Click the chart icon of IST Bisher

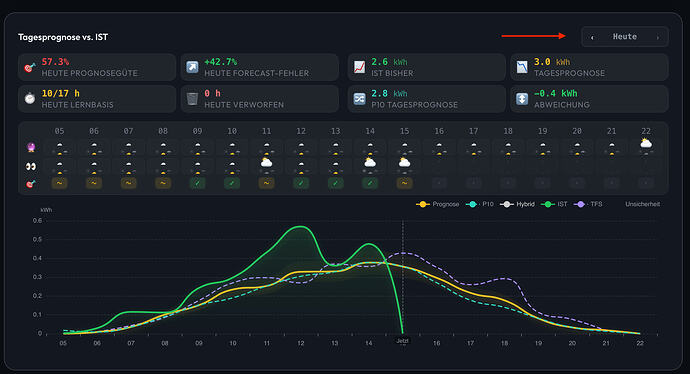coord(360,67)
